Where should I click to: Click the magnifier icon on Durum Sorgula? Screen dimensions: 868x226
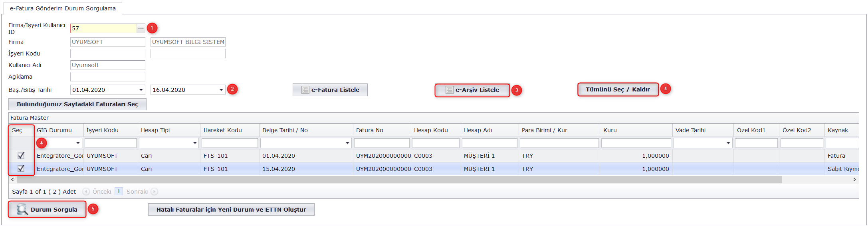tap(22, 210)
